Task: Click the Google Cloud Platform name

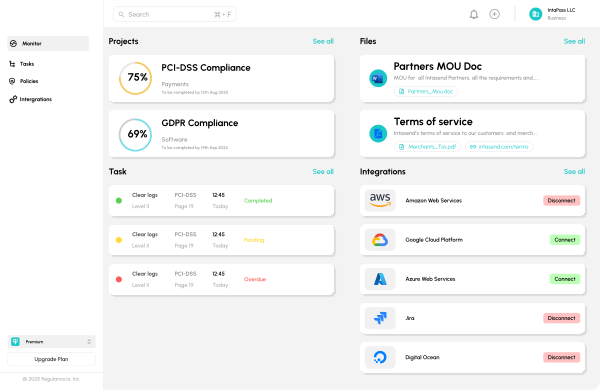Action: click(434, 240)
